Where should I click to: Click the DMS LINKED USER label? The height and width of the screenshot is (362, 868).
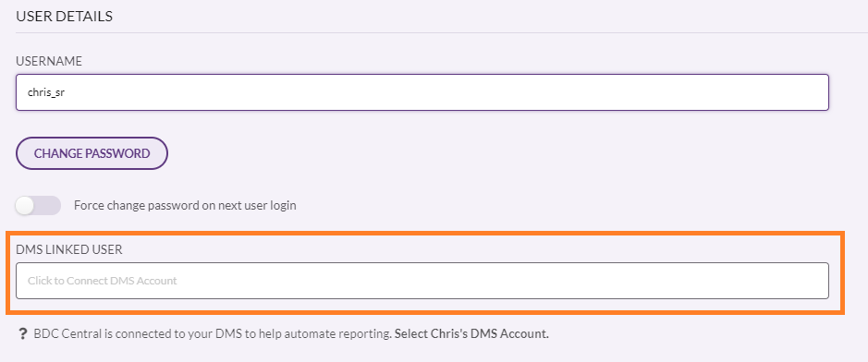(x=69, y=250)
